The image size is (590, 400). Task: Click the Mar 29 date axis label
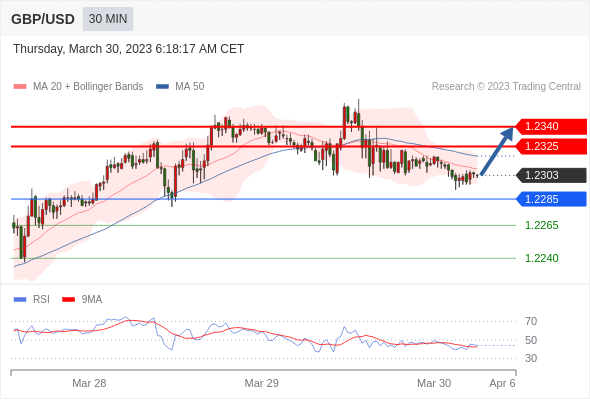[x=262, y=383]
